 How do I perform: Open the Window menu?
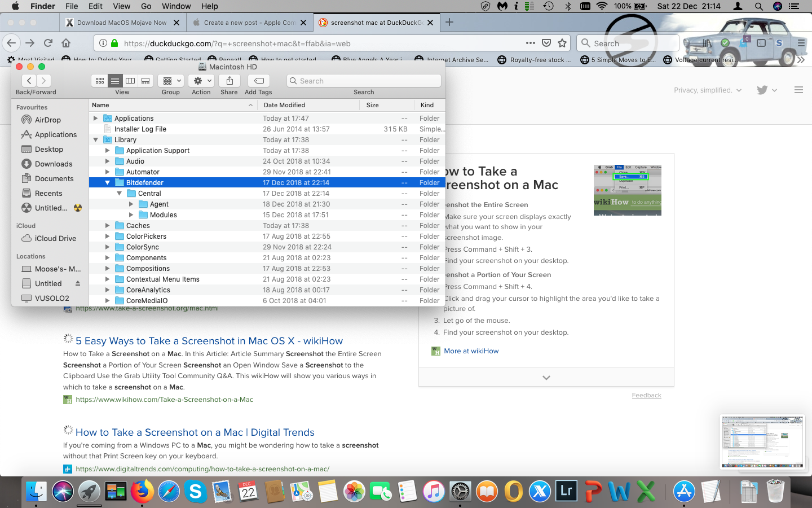click(x=176, y=6)
